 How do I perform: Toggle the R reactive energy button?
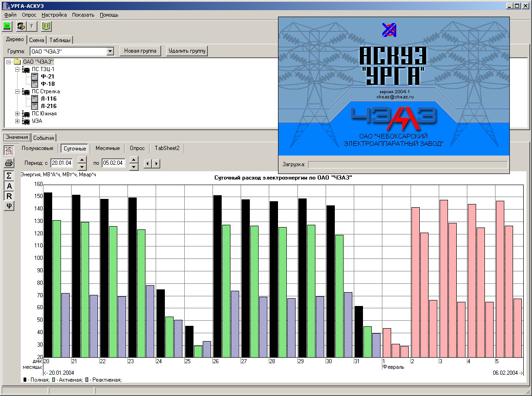(x=9, y=196)
